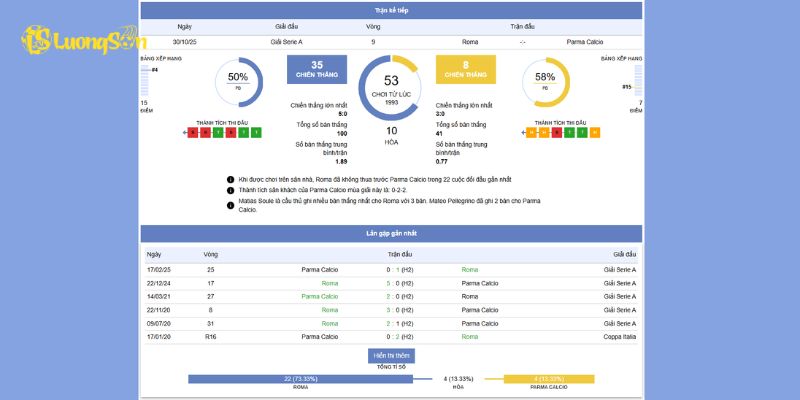This screenshot has height=400, width=800.
Task: Click the left arrow on Roma's form strip
Action: pyautogui.click(x=186, y=132)
